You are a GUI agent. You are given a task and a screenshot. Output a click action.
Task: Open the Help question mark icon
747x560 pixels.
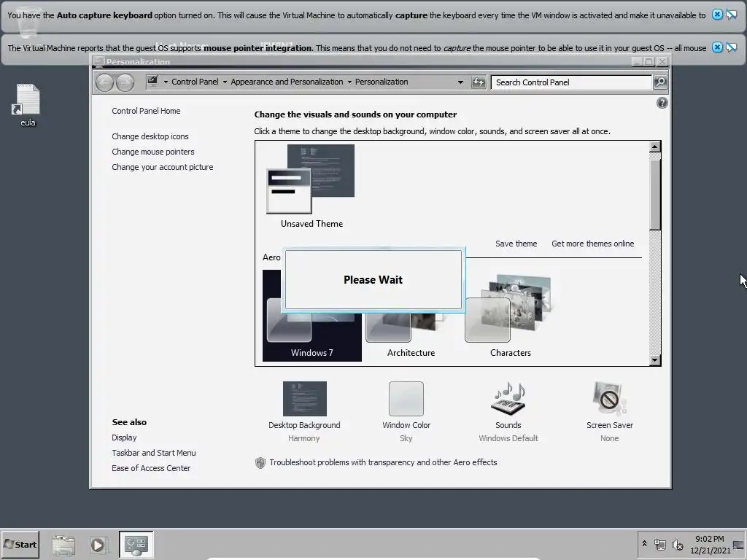662,103
